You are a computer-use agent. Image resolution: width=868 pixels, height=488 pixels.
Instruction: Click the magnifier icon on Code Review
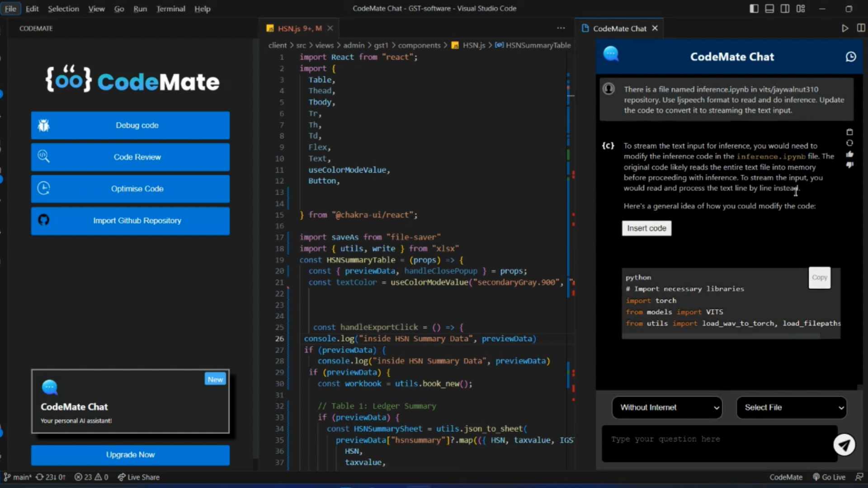click(x=43, y=156)
